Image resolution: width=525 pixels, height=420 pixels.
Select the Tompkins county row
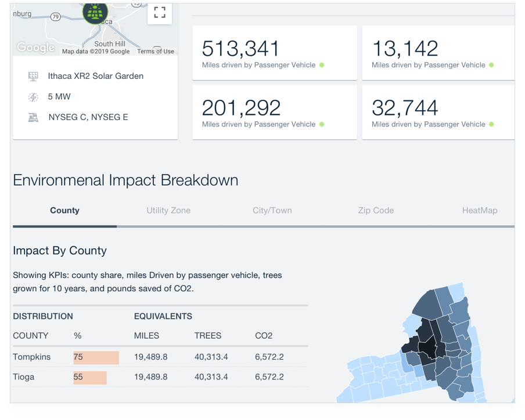[x=32, y=357]
